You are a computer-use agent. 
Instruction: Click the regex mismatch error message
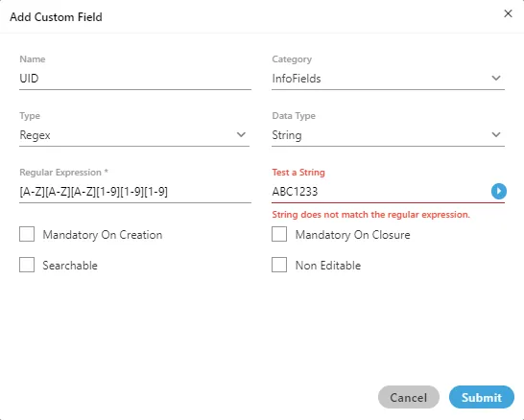(371, 215)
